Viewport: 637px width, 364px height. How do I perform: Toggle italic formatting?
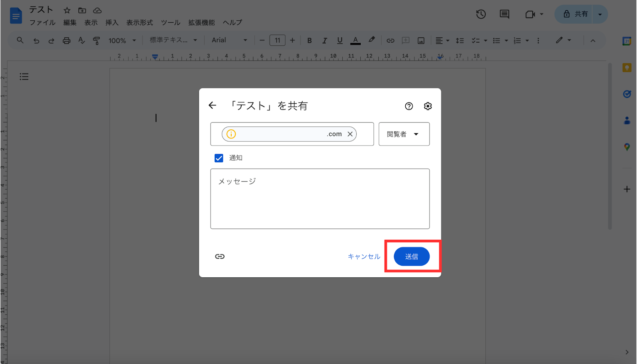pyautogui.click(x=324, y=41)
